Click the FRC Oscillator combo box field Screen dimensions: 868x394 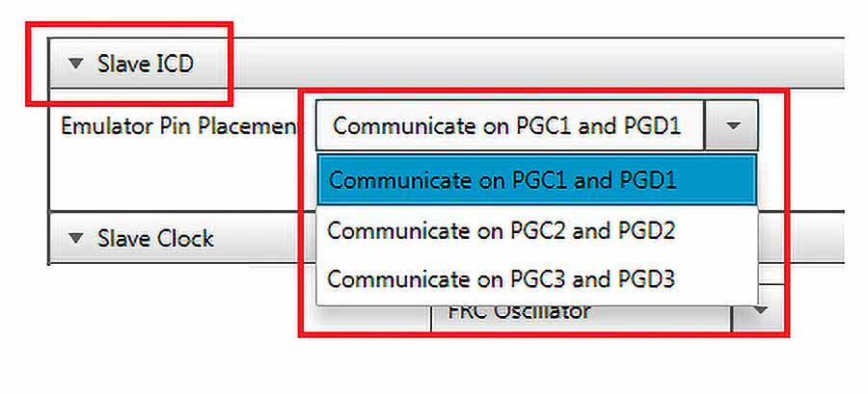tap(579, 313)
